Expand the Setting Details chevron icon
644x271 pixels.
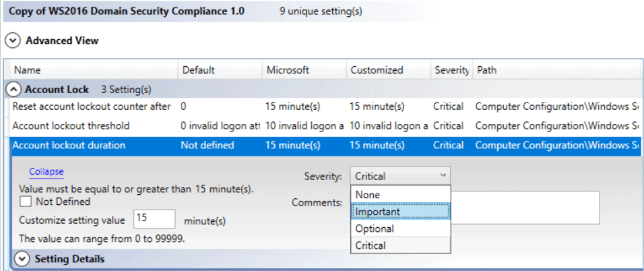tap(22, 259)
